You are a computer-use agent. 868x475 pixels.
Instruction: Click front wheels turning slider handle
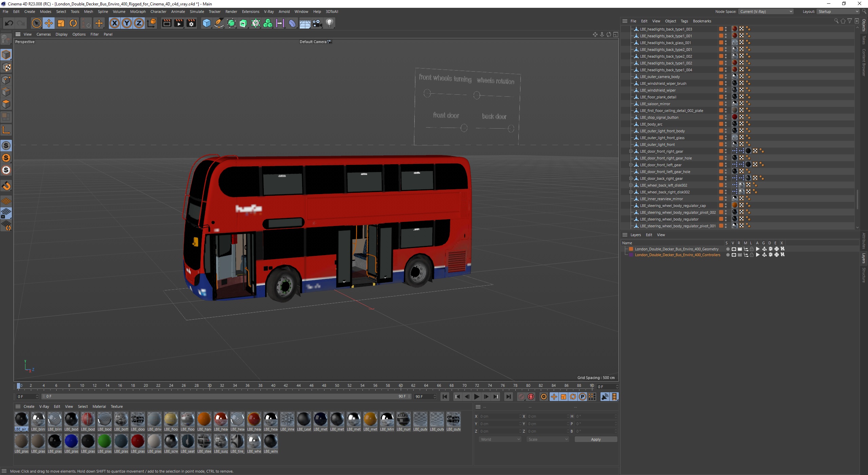point(427,93)
